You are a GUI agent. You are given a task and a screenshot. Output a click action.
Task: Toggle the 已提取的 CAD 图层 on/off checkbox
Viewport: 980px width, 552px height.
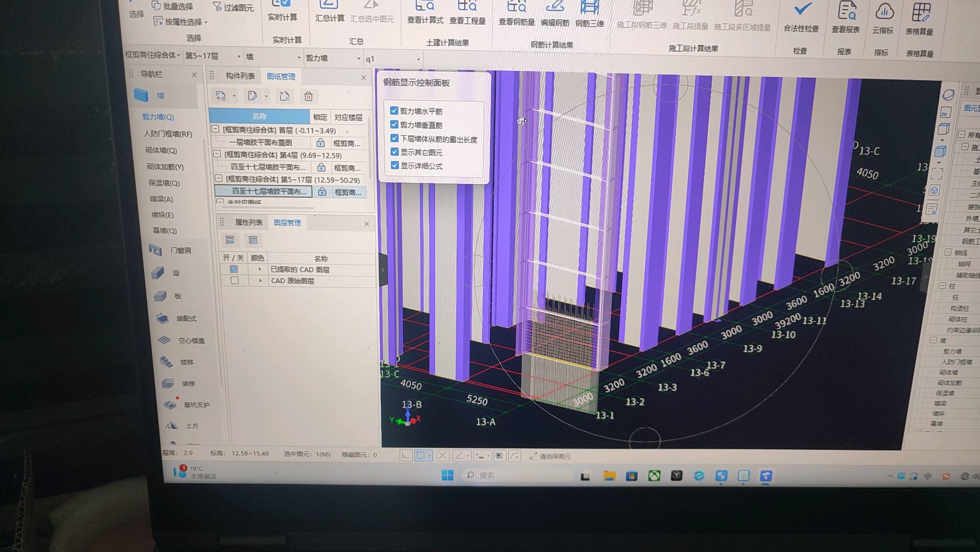[234, 269]
